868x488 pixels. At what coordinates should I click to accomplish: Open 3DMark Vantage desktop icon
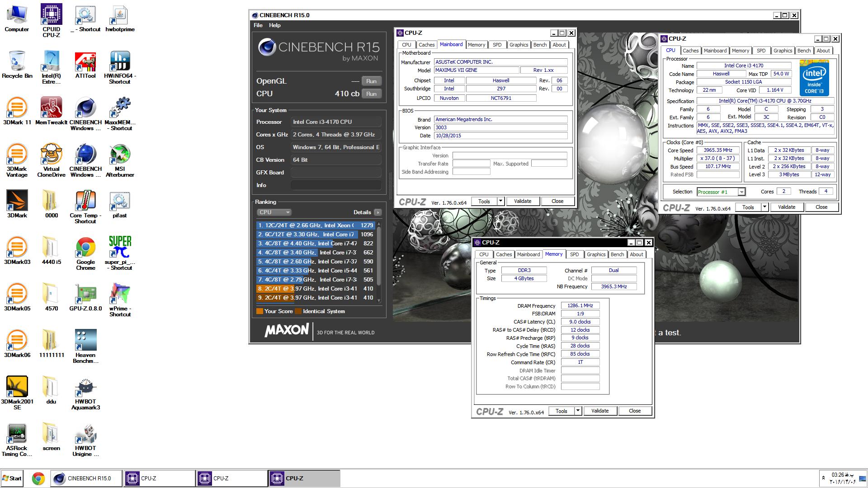click(17, 160)
